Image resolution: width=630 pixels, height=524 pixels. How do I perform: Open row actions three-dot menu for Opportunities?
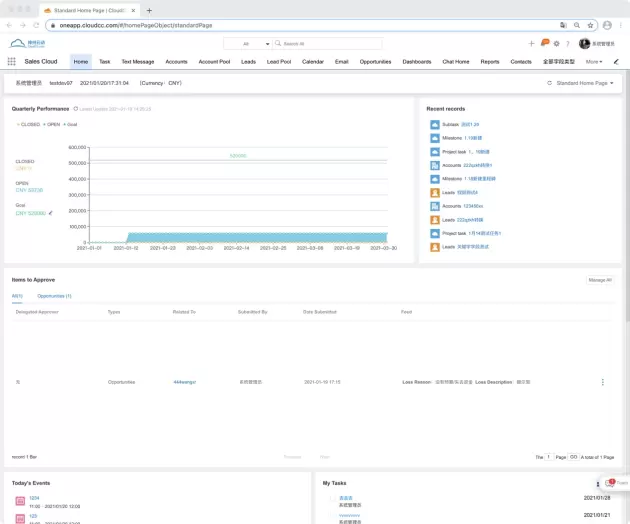click(x=602, y=382)
